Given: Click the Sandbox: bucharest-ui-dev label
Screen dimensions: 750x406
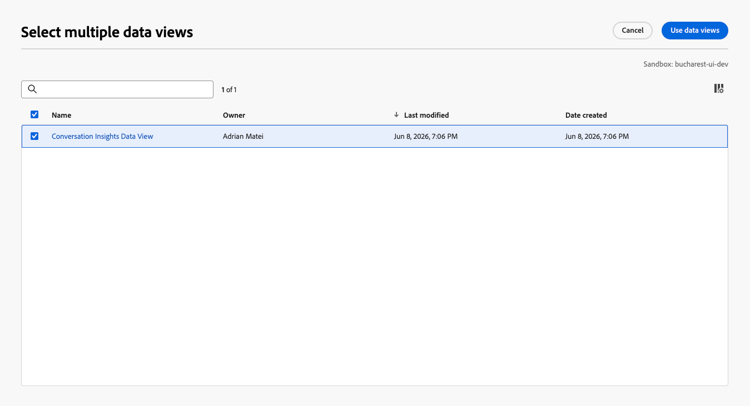Looking at the screenshot, I should coord(685,64).
